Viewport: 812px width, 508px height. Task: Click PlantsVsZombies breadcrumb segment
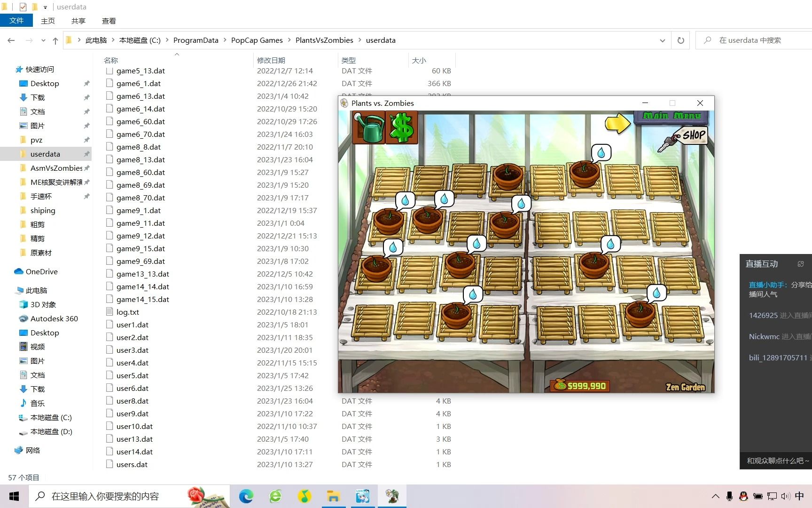[324, 40]
